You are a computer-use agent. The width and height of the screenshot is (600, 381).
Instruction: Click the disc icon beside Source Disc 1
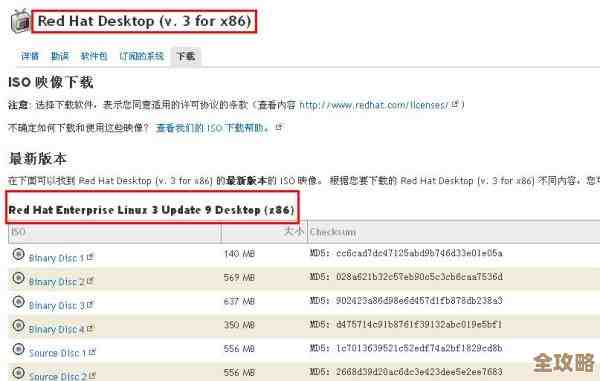[18, 349]
